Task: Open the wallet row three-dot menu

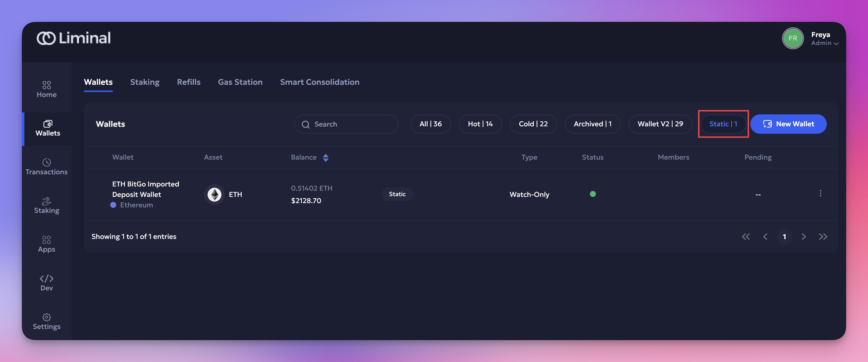Action: pos(820,193)
